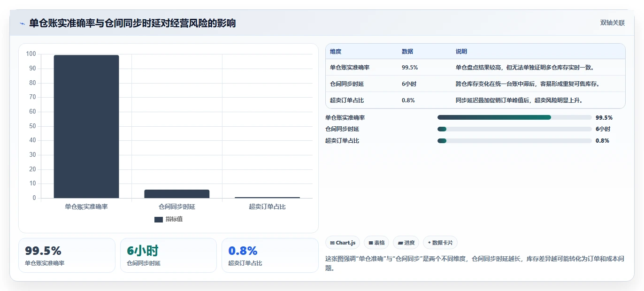The image size is (644, 291).
Task: Click the 6小时 table data cell
Action: click(409, 84)
